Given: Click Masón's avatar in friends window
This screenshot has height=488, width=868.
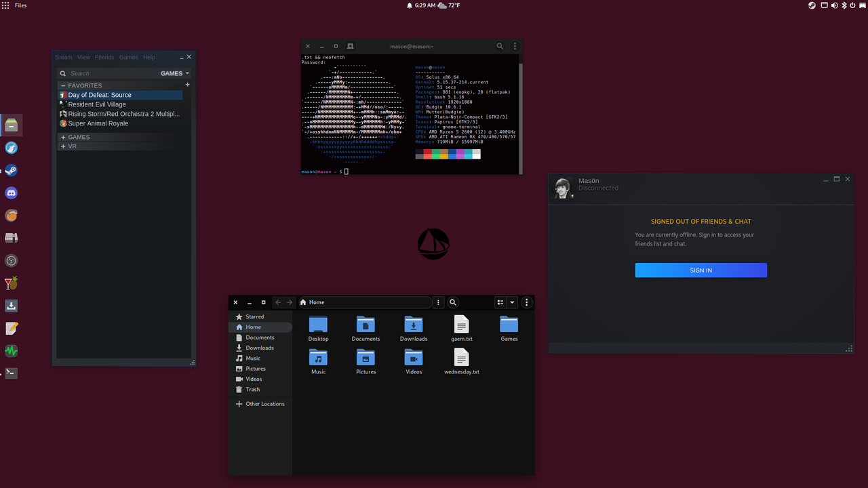Looking at the screenshot, I should (x=563, y=188).
